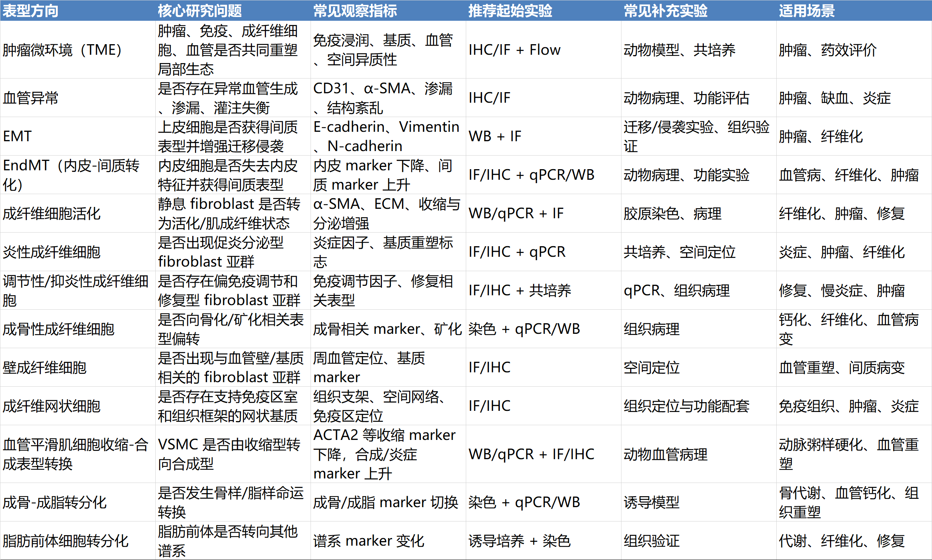Click the 胶原染色、病理 cell
Viewport: 932px width, 560px height.
672,213
